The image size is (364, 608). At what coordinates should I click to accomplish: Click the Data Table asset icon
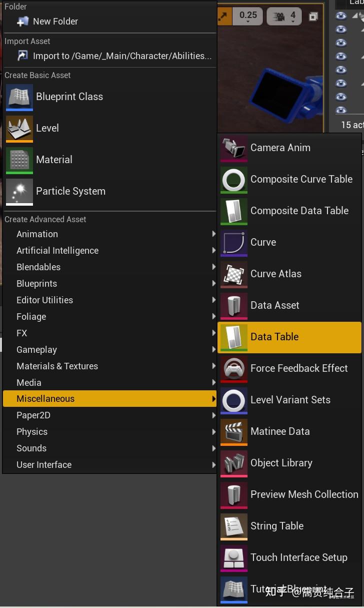pos(234,337)
